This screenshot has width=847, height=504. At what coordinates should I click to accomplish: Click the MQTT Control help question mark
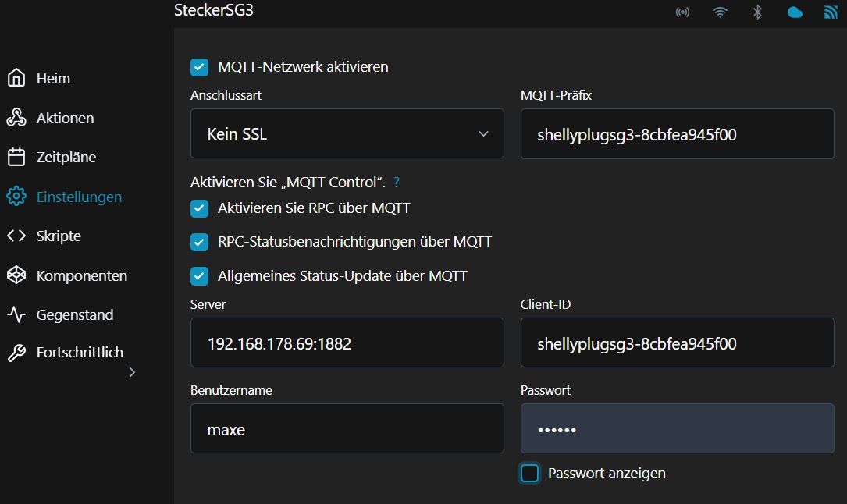[397, 183]
